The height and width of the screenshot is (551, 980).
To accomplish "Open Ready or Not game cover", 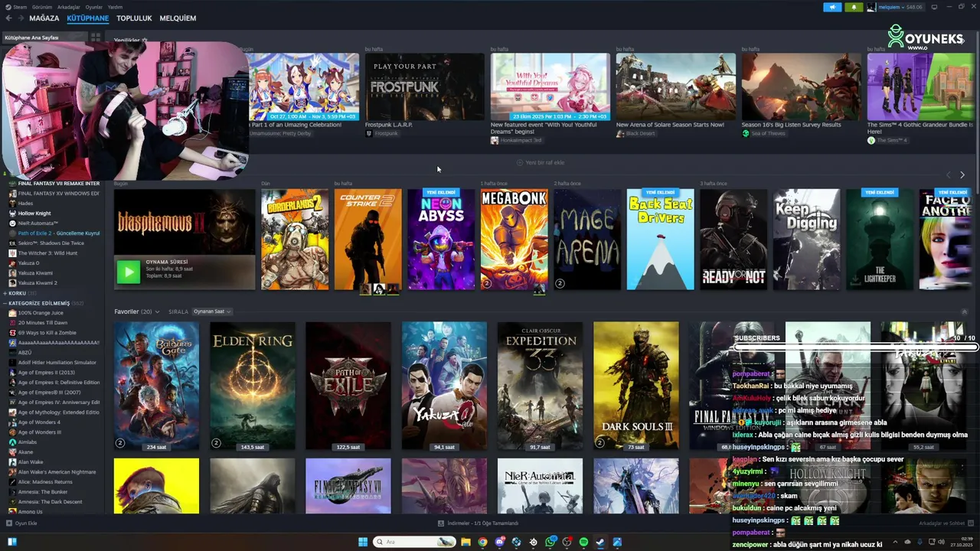I will click(x=733, y=240).
